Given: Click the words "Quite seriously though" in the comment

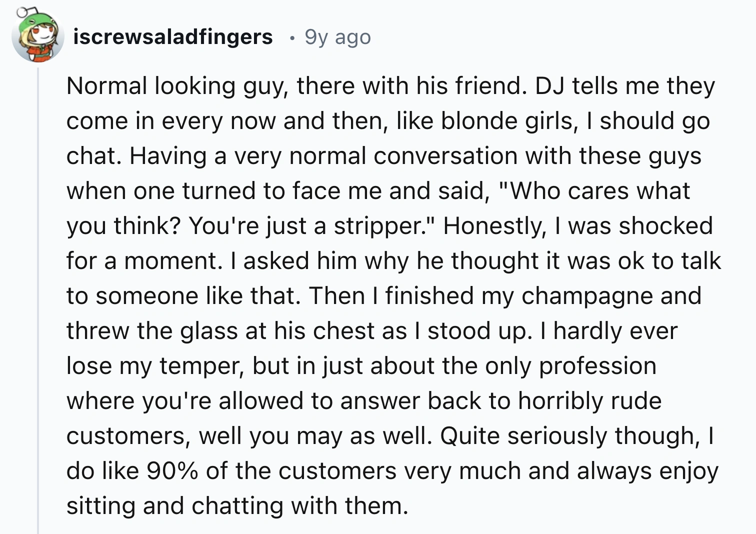Looking at the screenshot, I should click(569, 436).
